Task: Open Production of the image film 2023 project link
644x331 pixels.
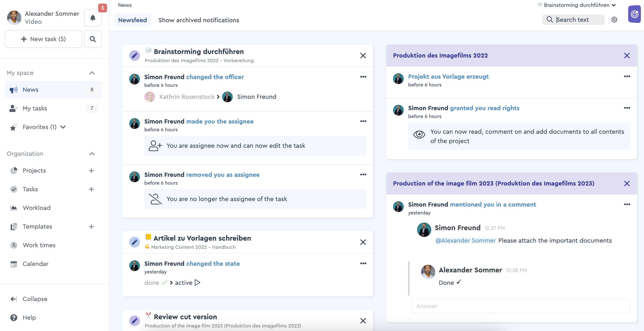Action: point(493,183)
